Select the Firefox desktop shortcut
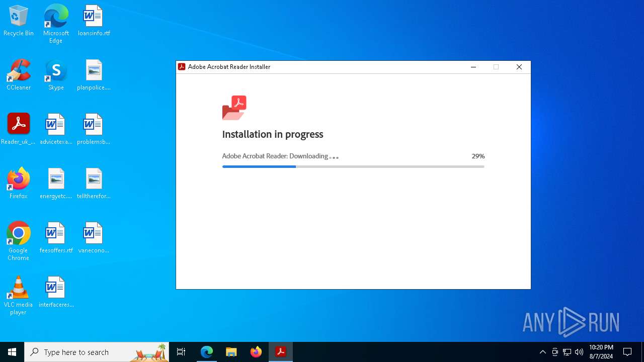Viewport: 644px width, 362px height. pos(19,184)
